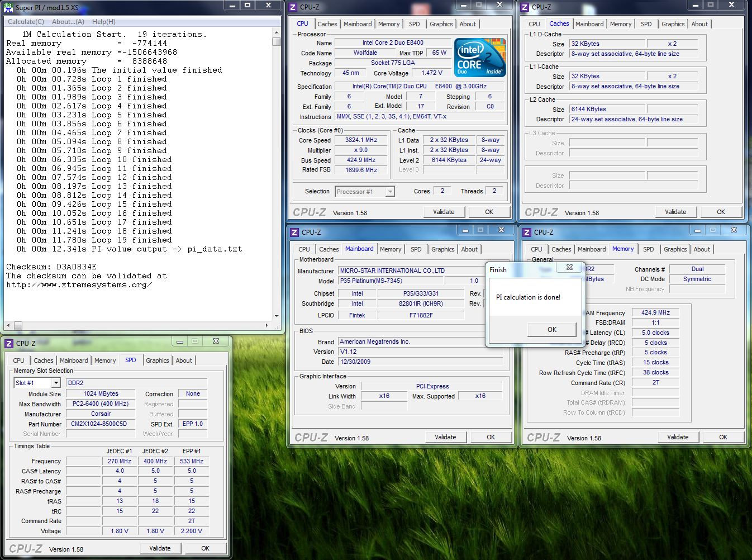Open the Slot #1 memory slot dropdown

[56, 383]
